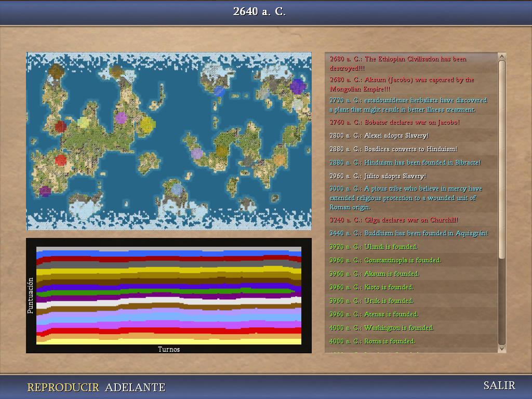Select the orange city marker on eastern continent
The image size is (532, 399).
(x=280, y=159)
